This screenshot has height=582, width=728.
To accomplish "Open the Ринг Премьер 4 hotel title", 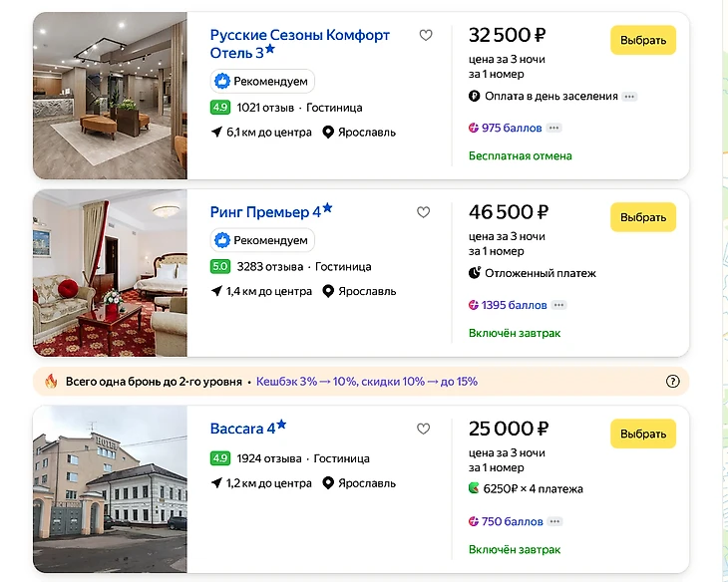I will click(x=265, y=212).
